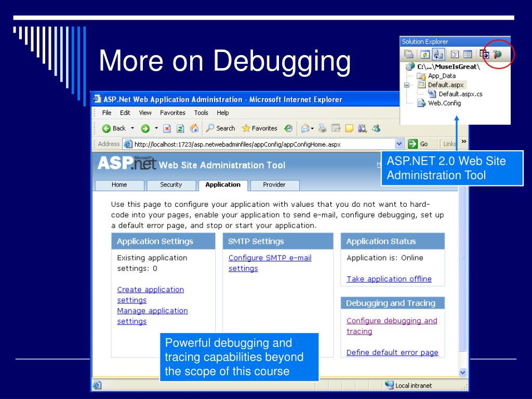Collapse the Default.aspx tree node
The height and width of the screenshot is (399, 532).
pos(406,85)
